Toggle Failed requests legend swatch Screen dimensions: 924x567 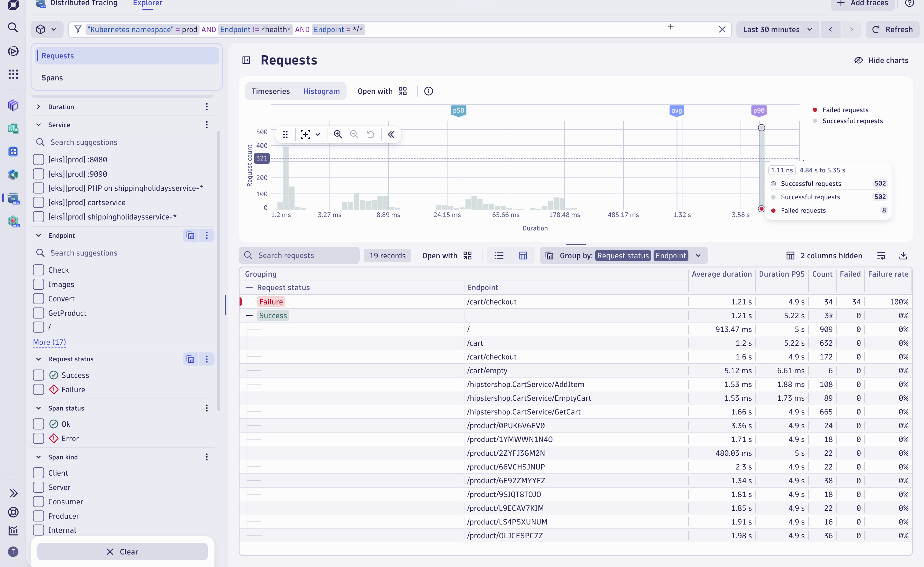click(815, 110)
